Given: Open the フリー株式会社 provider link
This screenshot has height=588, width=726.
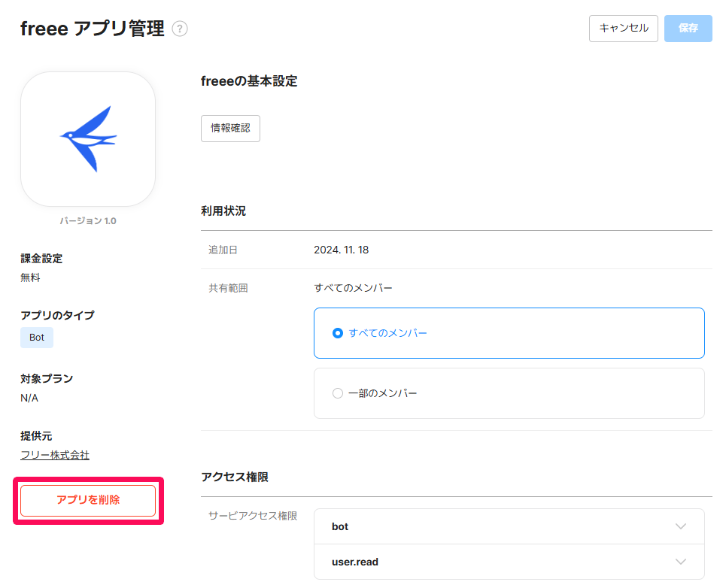Looking at the screenshot, I should point(55,455).
